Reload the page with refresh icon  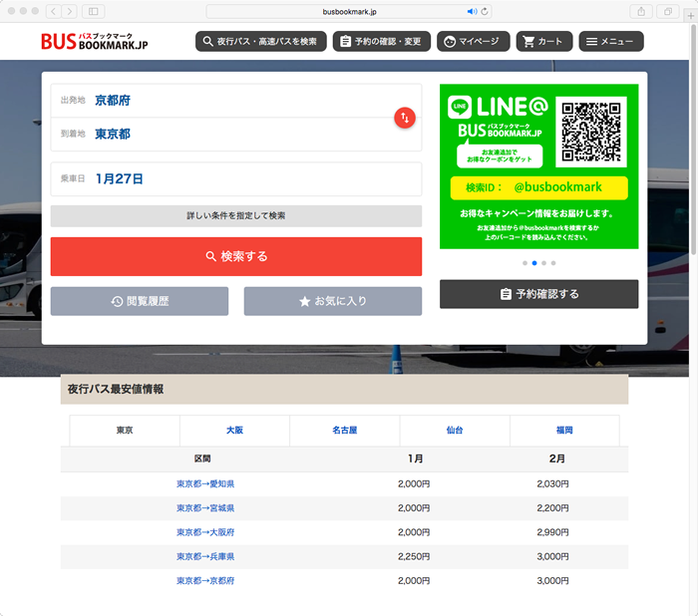pyautogui.click(x=485, y=12)
